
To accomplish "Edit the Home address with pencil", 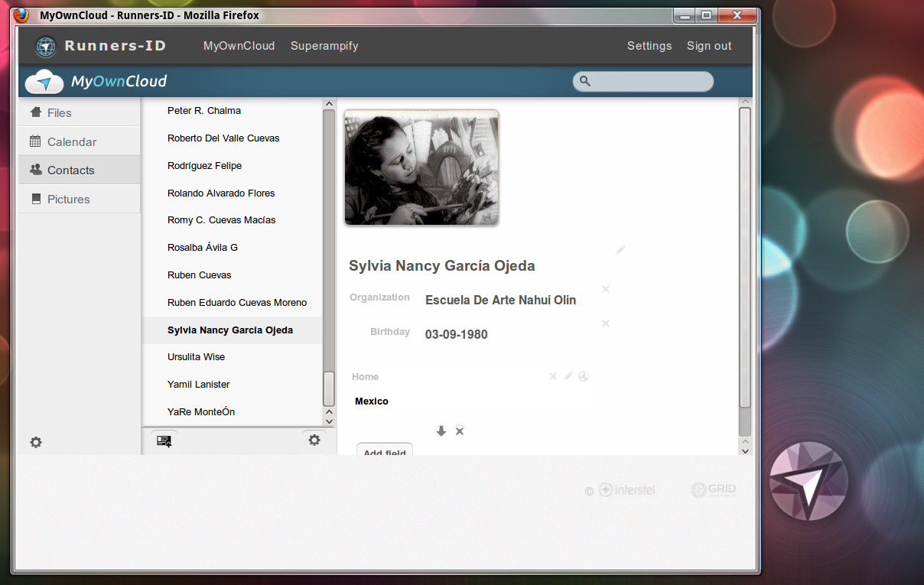I will pyautogui.click(x=568, y=375).
